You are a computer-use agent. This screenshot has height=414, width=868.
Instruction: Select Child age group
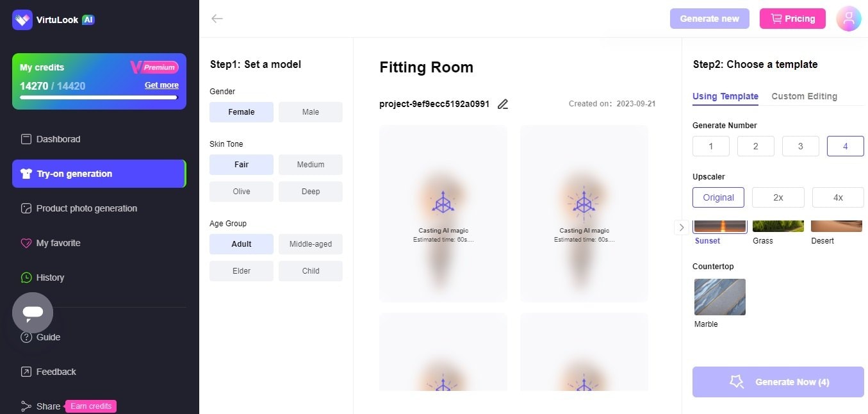click(x=311, y=271)
